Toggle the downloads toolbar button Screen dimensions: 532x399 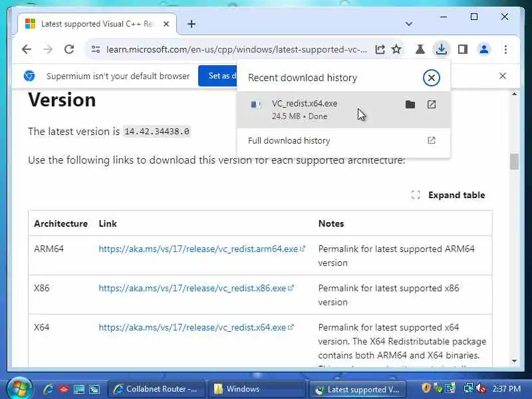point(441,49)
